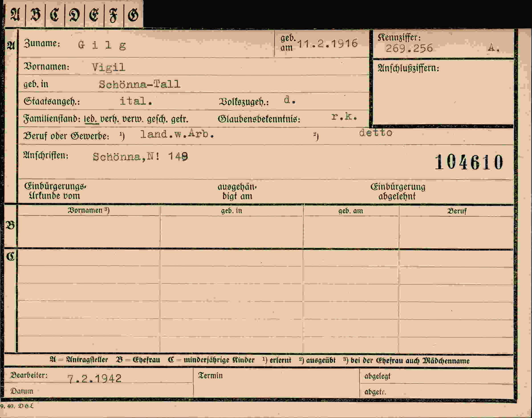The image size is (532, 418).
Task: Click marital status option 'gesch.'
Action: coord(157,119)
